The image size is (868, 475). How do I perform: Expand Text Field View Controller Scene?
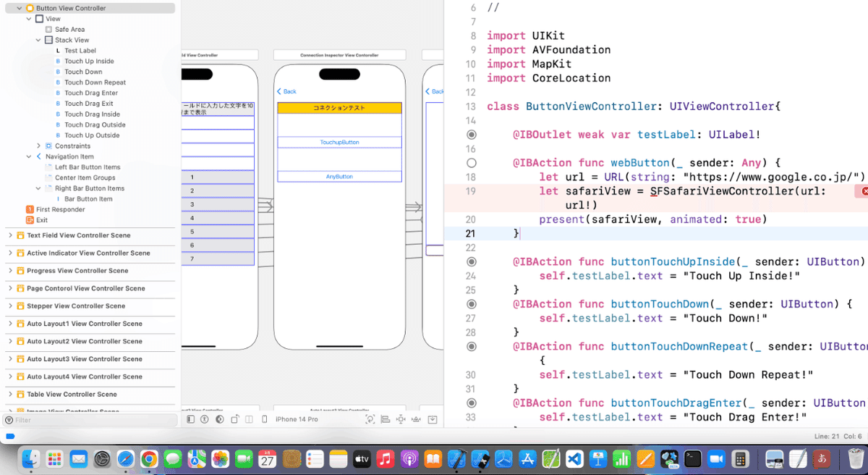[x=10, y=235]
